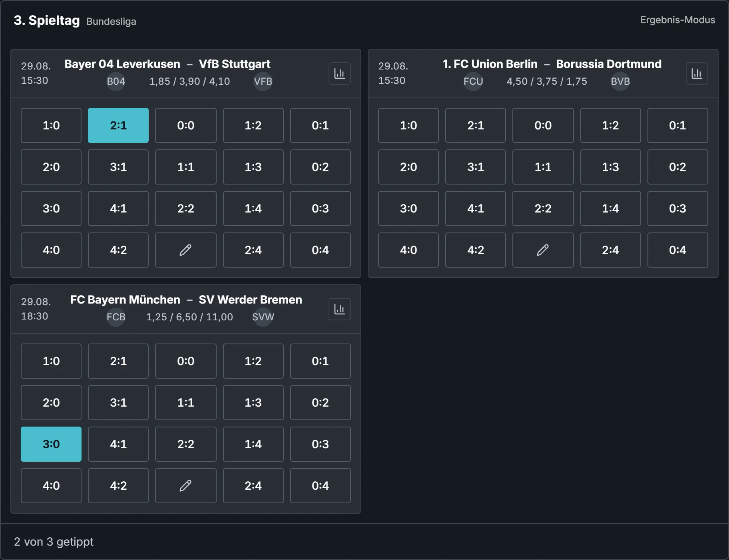
Task: Tip 0:0 for Leverkusen vs Stuttgart
Action: pyautogui.click(x=186, y=125)
